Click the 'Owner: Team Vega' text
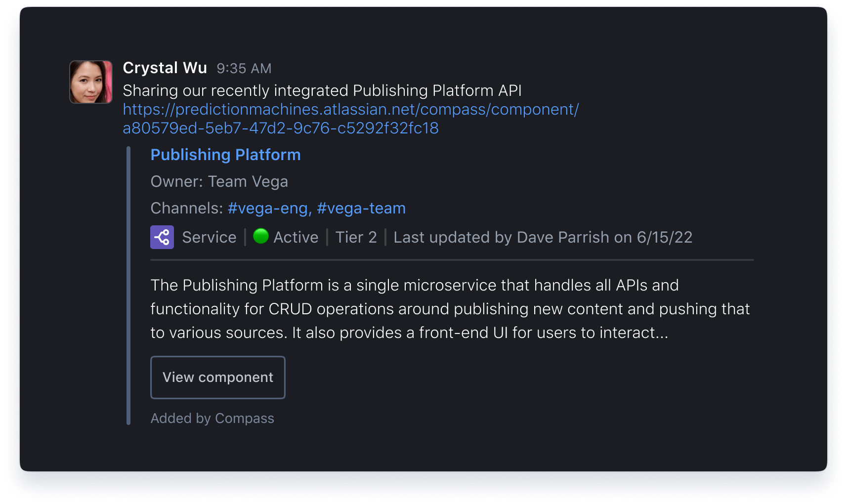Screen dimensions: 847x504 pyautogui.click(x=219, y=182)
